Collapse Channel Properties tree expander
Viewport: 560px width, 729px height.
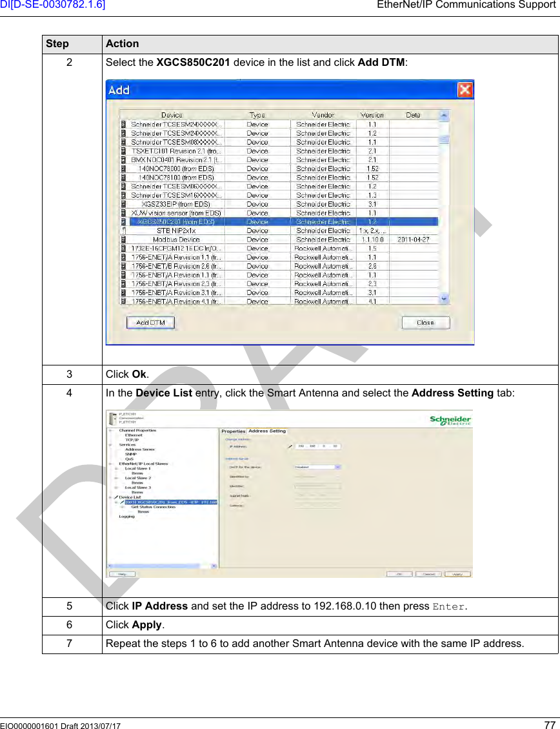[x=111, y=431]
